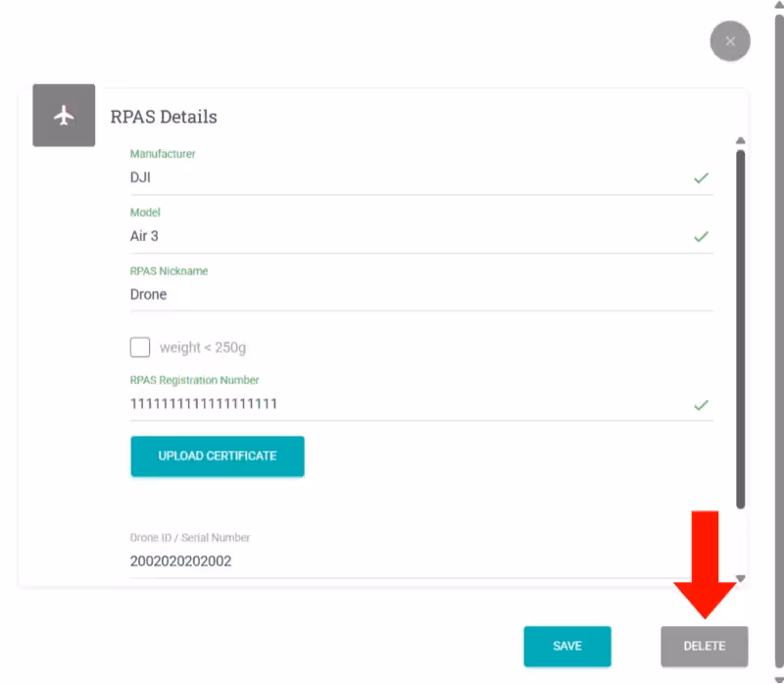The image size is (784, 684).
Task: Save the RPAS details
Action: pos(567,647)
